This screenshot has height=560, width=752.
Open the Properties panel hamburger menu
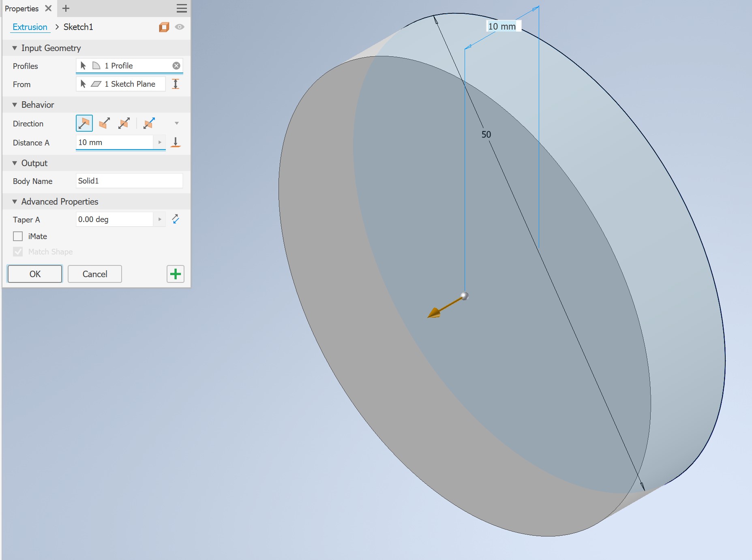pos(182,9)
